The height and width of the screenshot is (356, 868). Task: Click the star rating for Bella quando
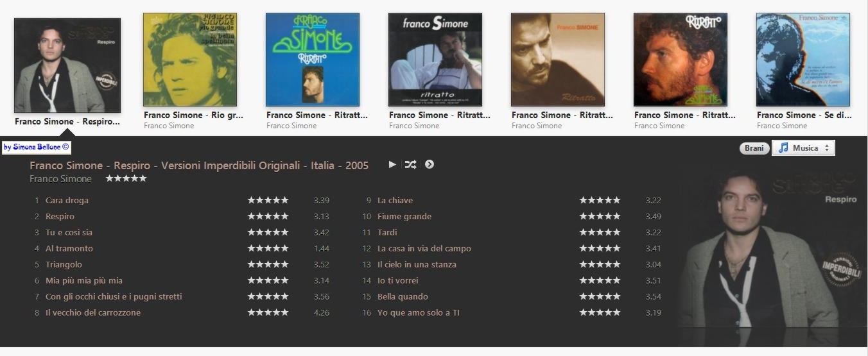(600, 296)
